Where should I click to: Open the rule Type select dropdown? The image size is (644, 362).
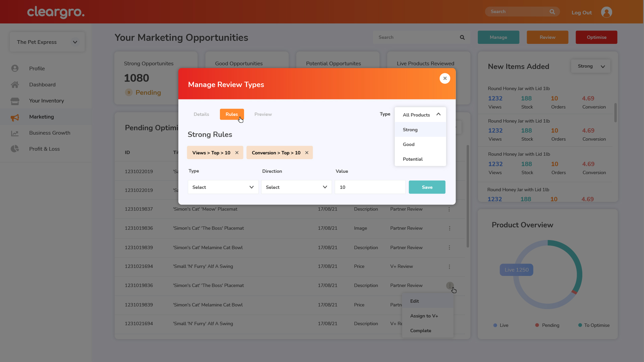(x=223, y=187)
